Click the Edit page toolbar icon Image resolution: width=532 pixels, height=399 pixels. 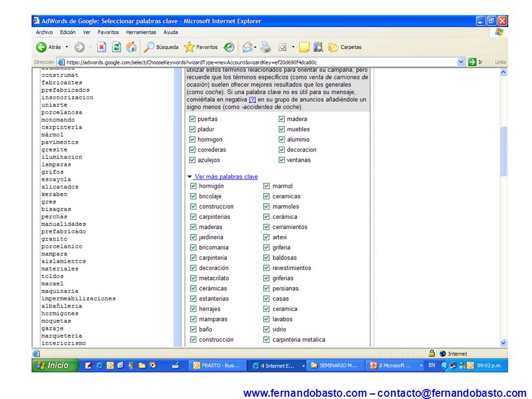coord(282,47)
